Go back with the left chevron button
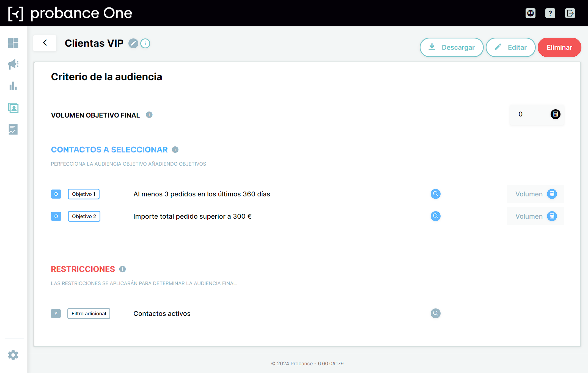 (45, 43)
